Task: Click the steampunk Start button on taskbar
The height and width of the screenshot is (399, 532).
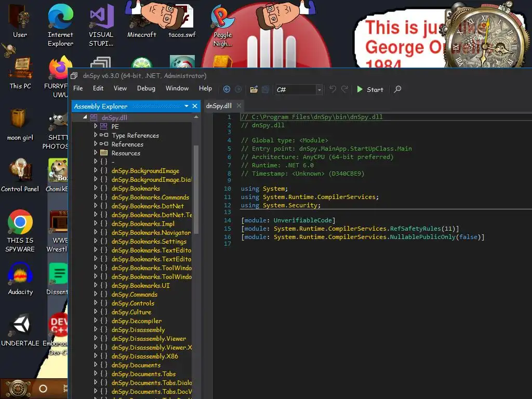Action: pyautogui.click(x=18, y=389)
